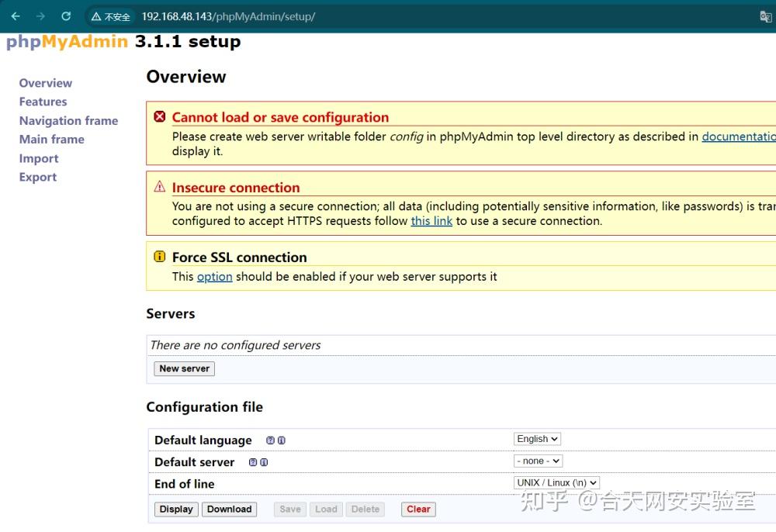Open the Default language dropdown
This screenshot has width=776, height=532.
[537, 438]
